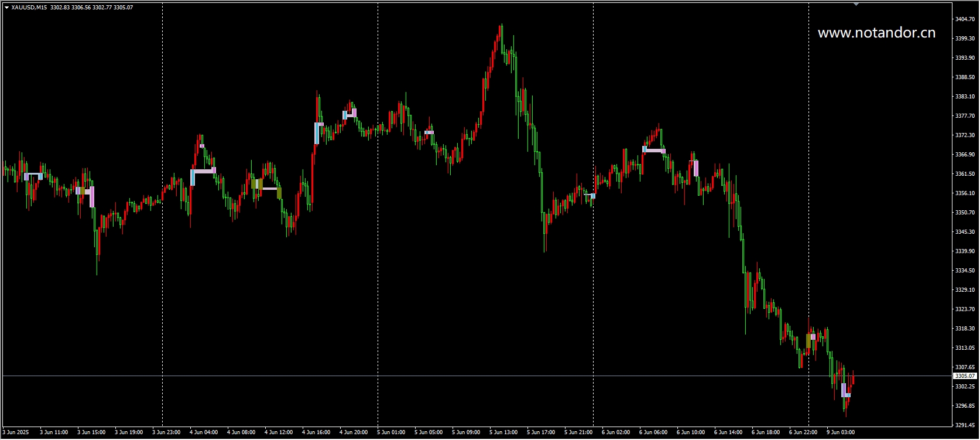Click the 9 Jun 03:00 time label
This screenshot has height=440, width=980.
(x=841, y=432)
